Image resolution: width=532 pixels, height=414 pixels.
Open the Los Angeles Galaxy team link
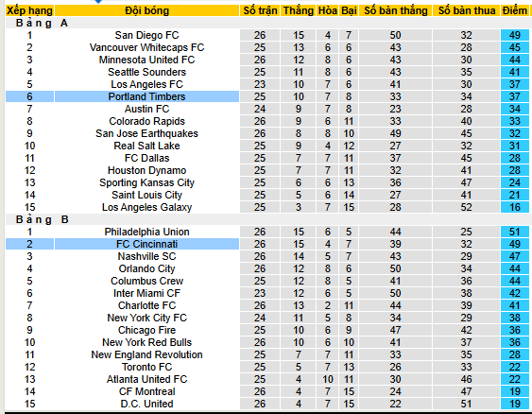pyautogui.click(x=146, y=207)
